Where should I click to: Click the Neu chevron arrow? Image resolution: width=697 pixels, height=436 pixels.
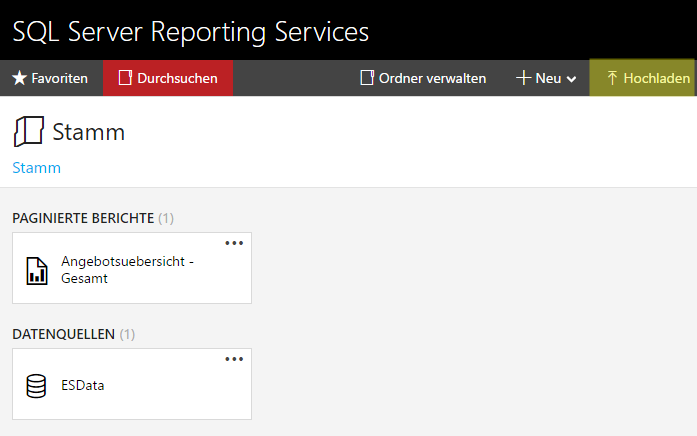point(572,79)
